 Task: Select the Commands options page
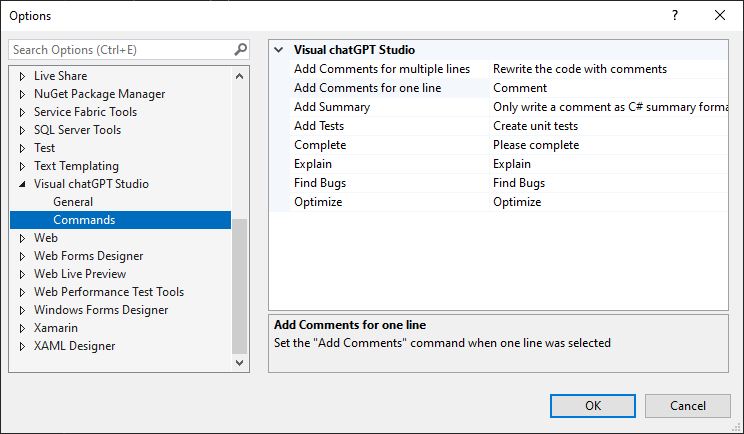[x=84, y=220]
